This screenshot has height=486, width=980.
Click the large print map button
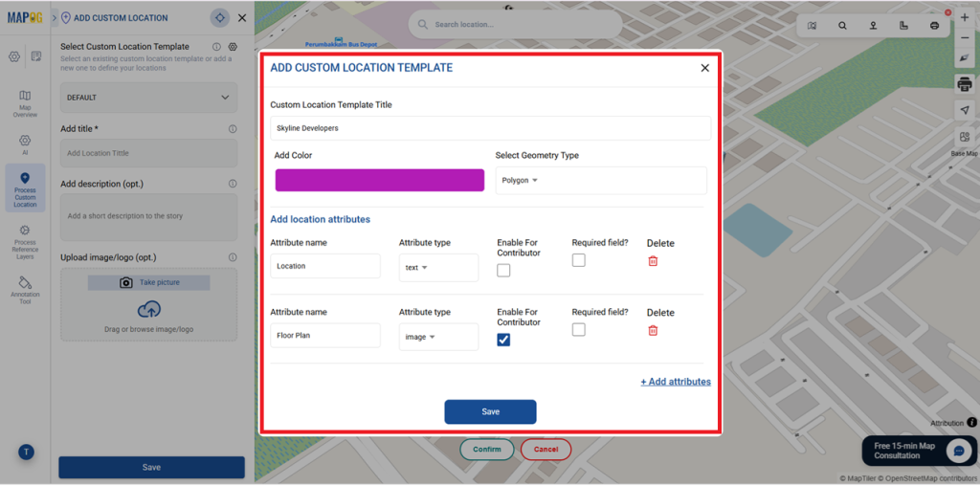coord(965,83)
